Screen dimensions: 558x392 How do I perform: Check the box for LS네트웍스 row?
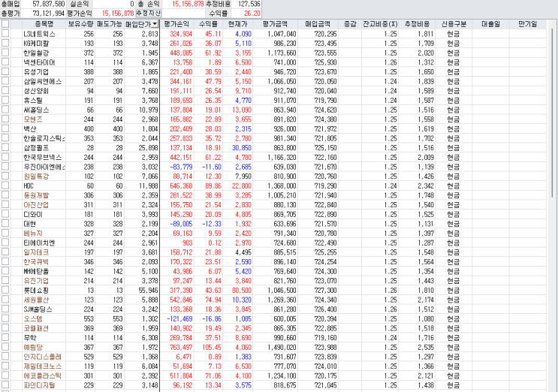(5, 34)
